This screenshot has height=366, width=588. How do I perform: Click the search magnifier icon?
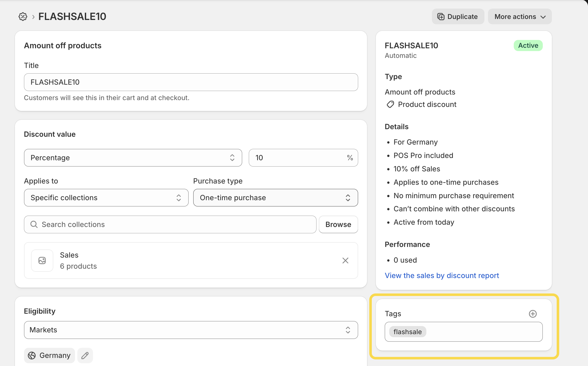coord(34,224)
